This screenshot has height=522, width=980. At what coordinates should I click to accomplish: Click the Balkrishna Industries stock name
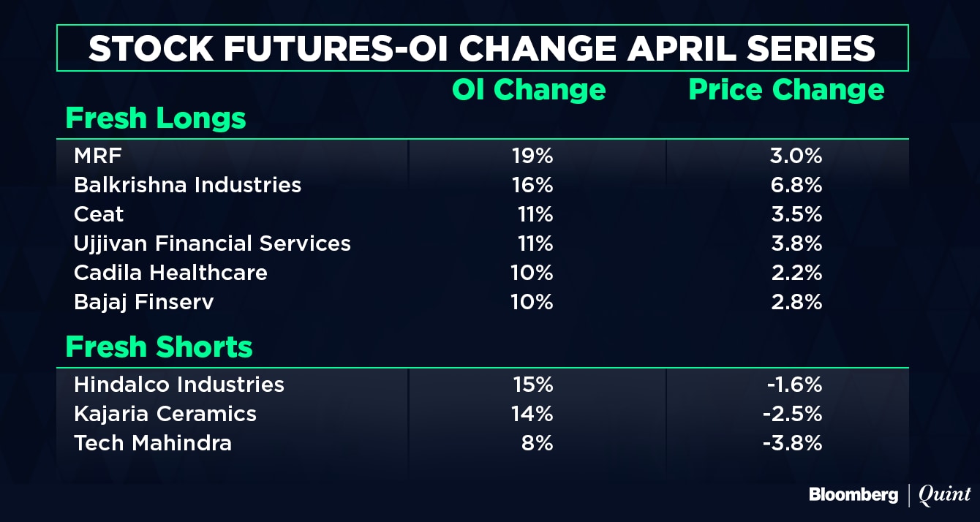[x=187, y=185]
